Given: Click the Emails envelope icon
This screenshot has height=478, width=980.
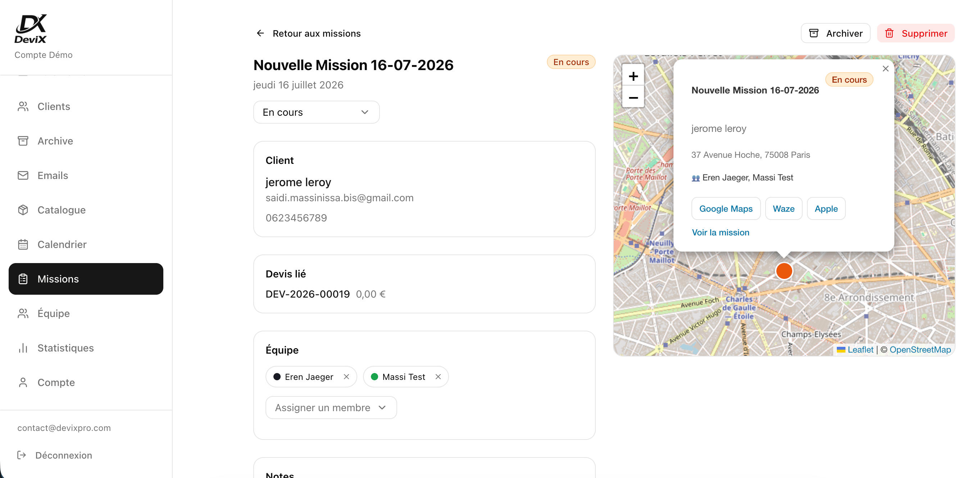Looking at the screenshot, I should click(x=23, y=175).
